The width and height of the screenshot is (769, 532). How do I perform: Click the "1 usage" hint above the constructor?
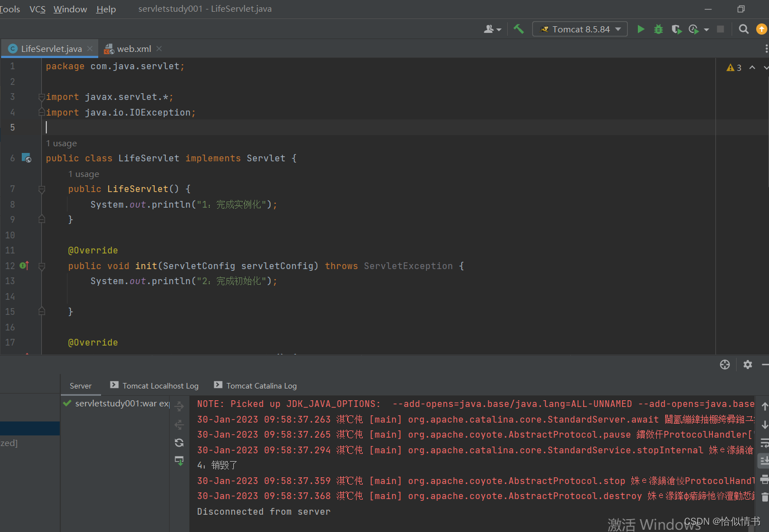coord(84,174)
